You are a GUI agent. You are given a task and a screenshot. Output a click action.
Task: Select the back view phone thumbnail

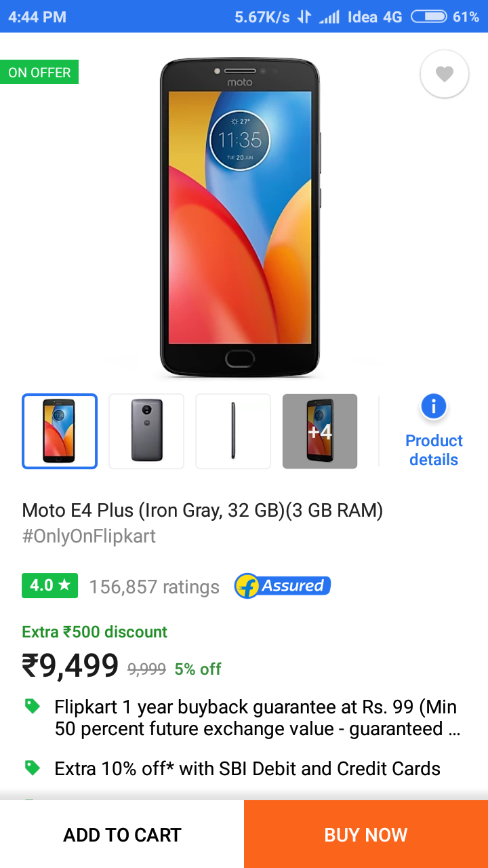146,431
